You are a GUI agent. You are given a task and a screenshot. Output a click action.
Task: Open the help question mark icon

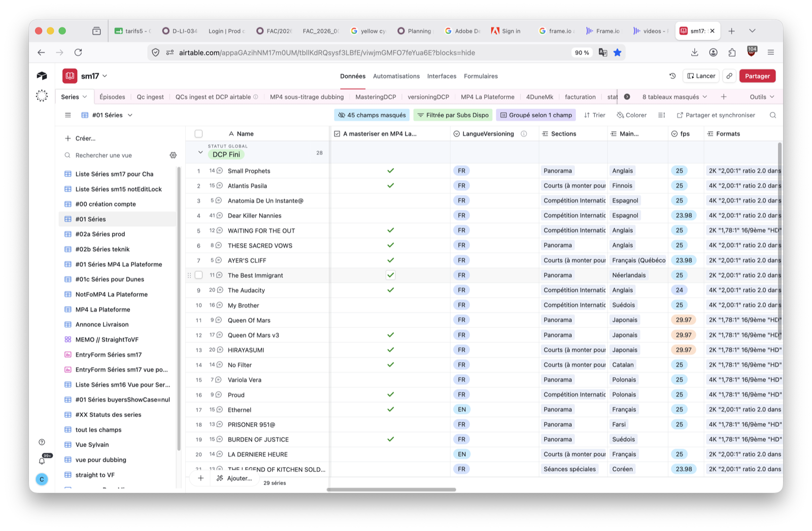coord(42,442)
